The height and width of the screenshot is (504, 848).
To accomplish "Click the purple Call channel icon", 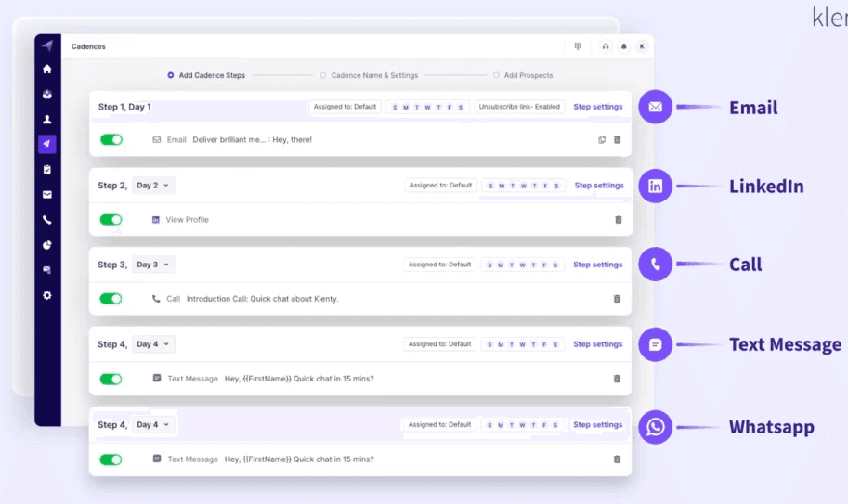I will [655, 265].
